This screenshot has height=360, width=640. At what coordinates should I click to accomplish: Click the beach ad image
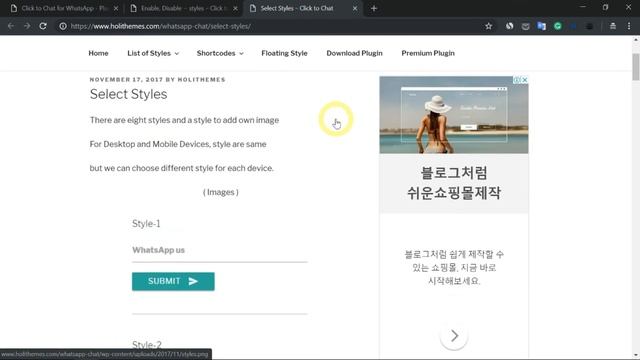click(x=454, y=115)
